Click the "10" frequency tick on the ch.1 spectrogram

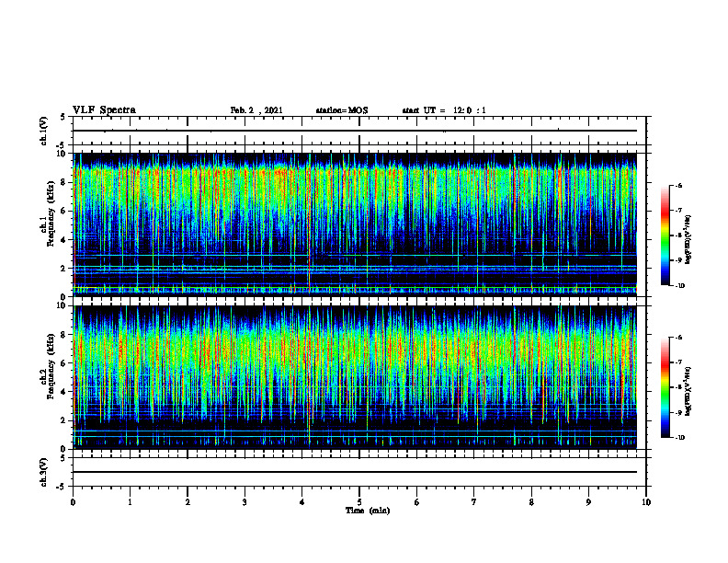61,154
